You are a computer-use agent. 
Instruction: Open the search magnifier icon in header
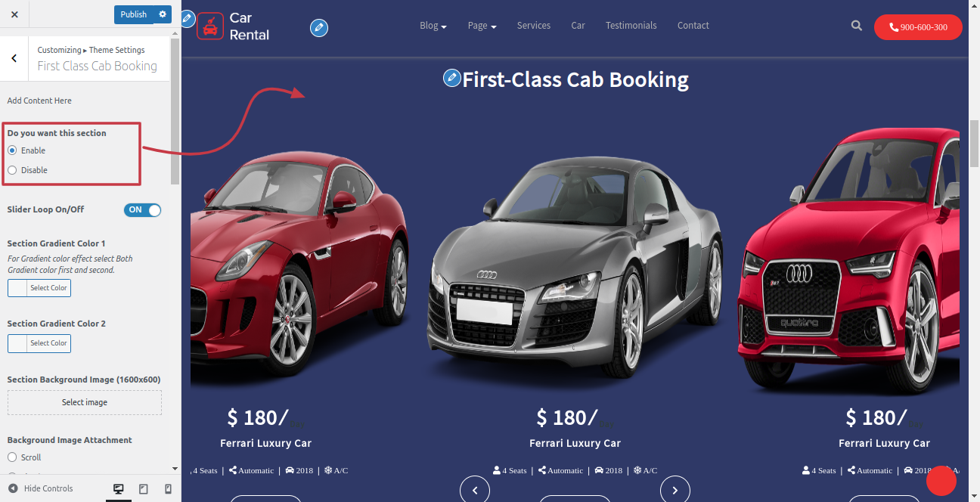pos(857,26)
